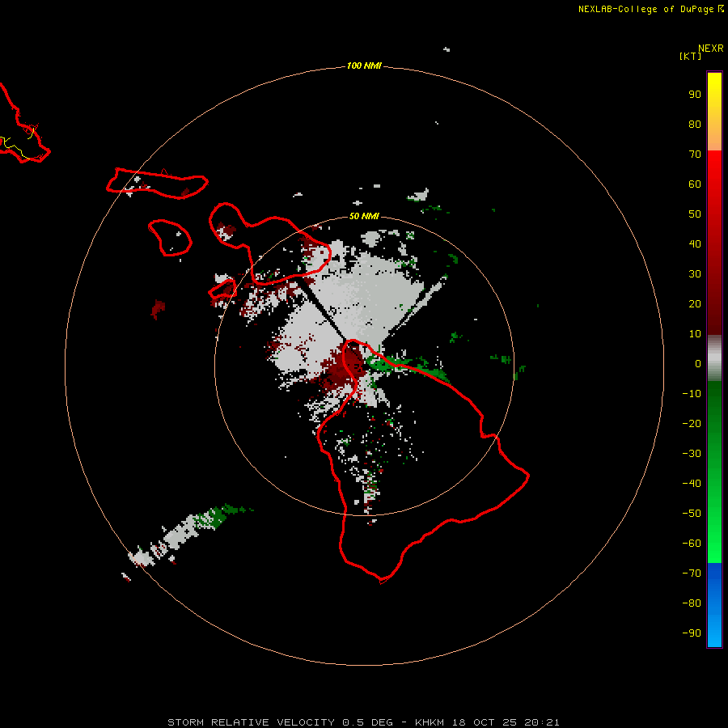Viewport: 728px width, 728px height.
Task: Click the 50 value on the velocity scale
Action: (x=695, y=214)
